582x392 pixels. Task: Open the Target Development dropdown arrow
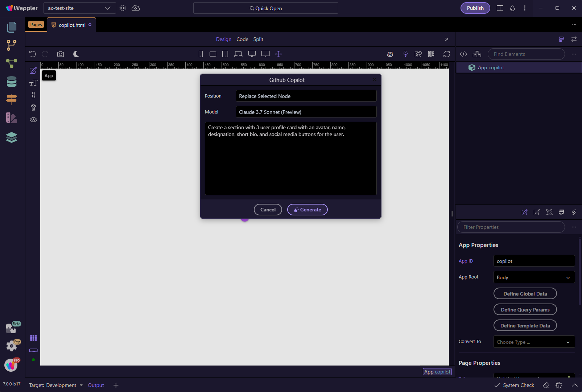(81, 385)
